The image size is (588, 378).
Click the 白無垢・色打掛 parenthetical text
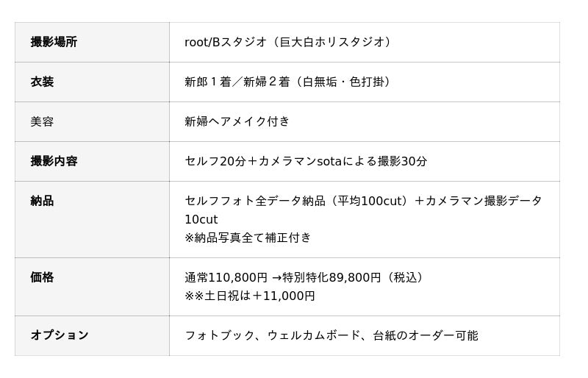[x=343, y=82]
